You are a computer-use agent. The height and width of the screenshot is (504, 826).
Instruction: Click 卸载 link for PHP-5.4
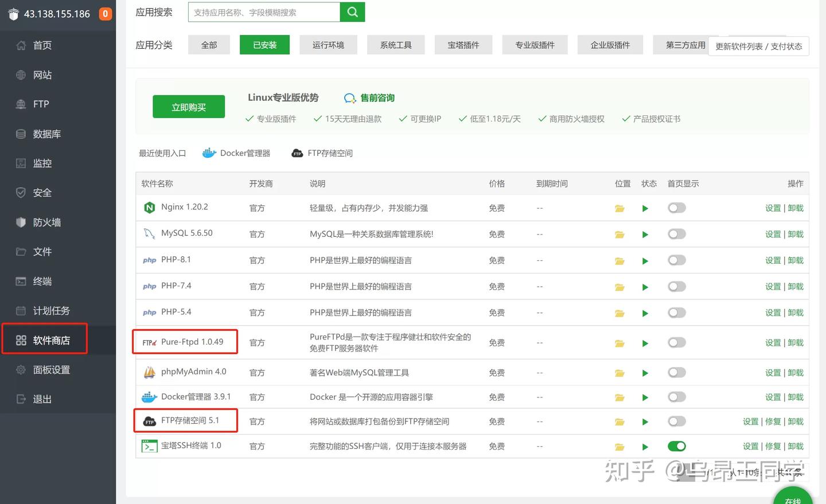(x=796, y=313)
